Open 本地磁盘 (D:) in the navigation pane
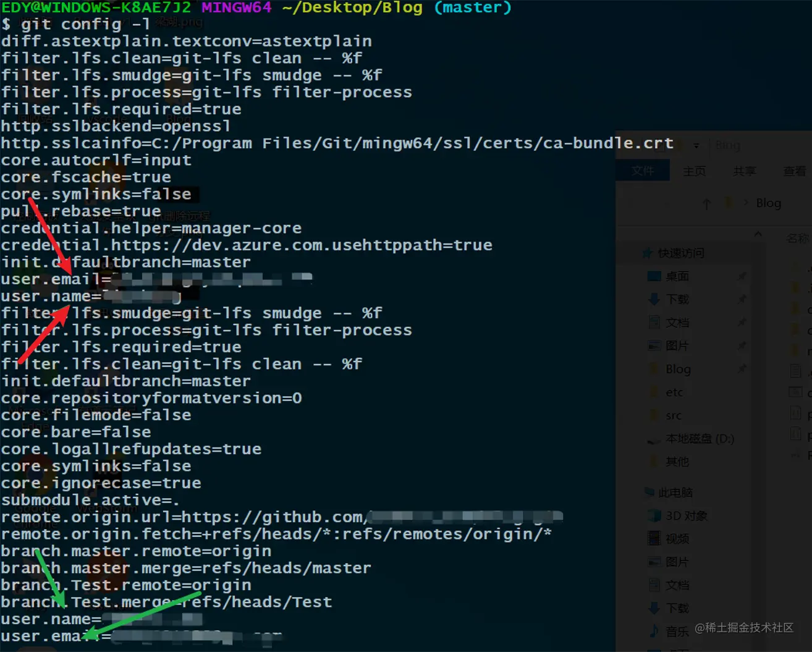 point(700,438)
